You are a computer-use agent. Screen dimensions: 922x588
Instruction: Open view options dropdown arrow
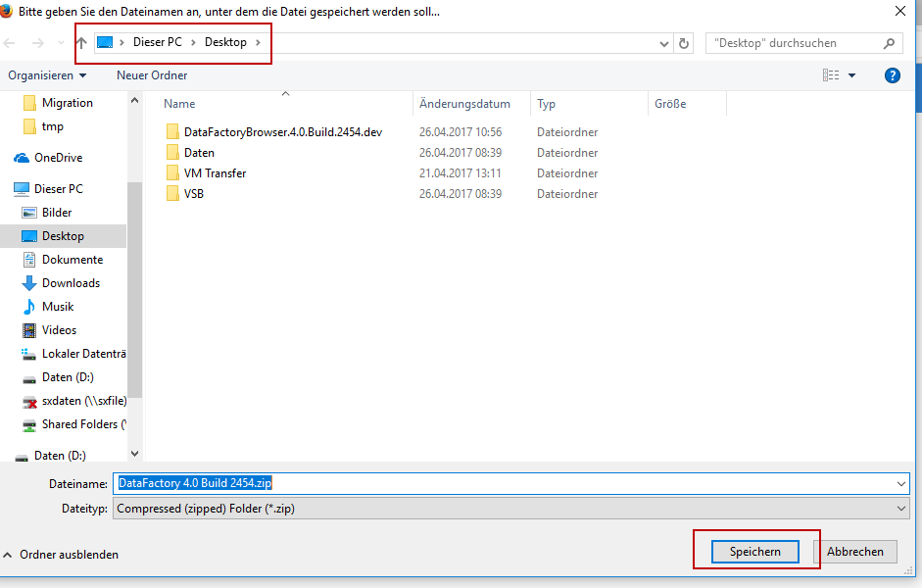pos(852,75)
